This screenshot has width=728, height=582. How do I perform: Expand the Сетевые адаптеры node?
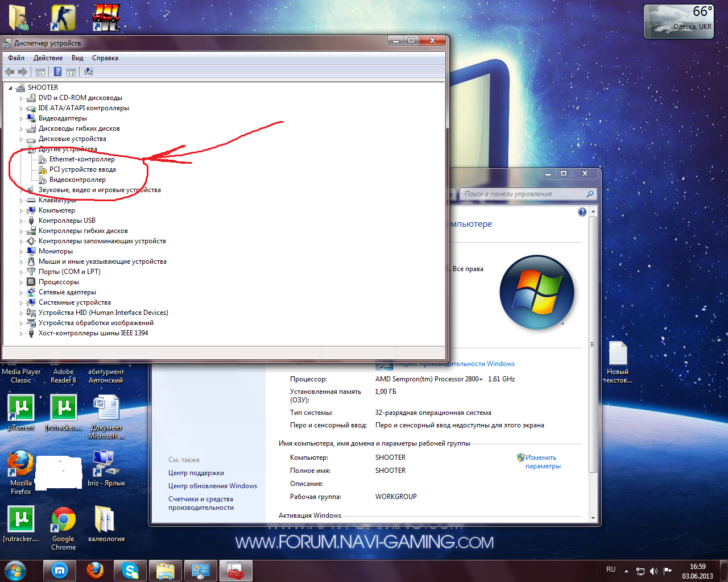coord(22,293)
